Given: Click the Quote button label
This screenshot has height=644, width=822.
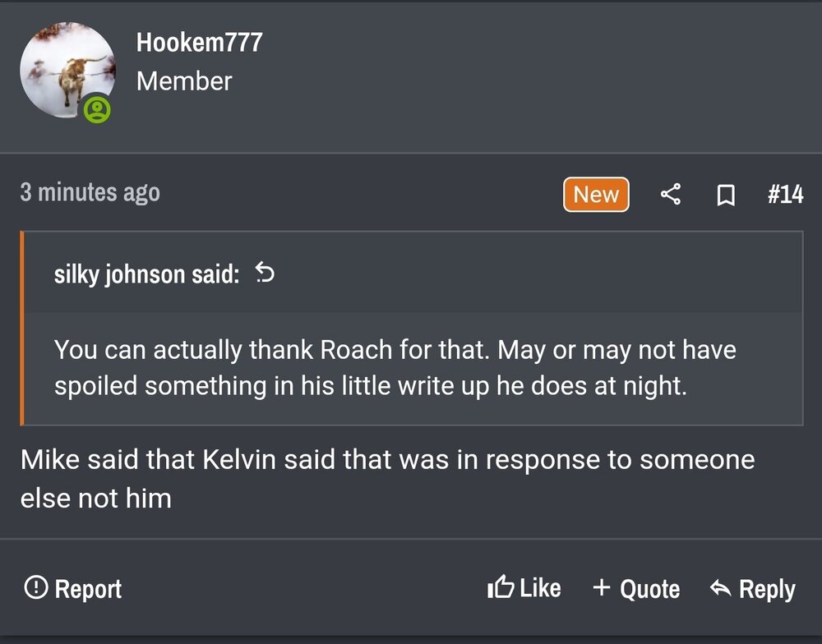Looking at the screenshot, I should pyautogui.click(x=649, y=589).
